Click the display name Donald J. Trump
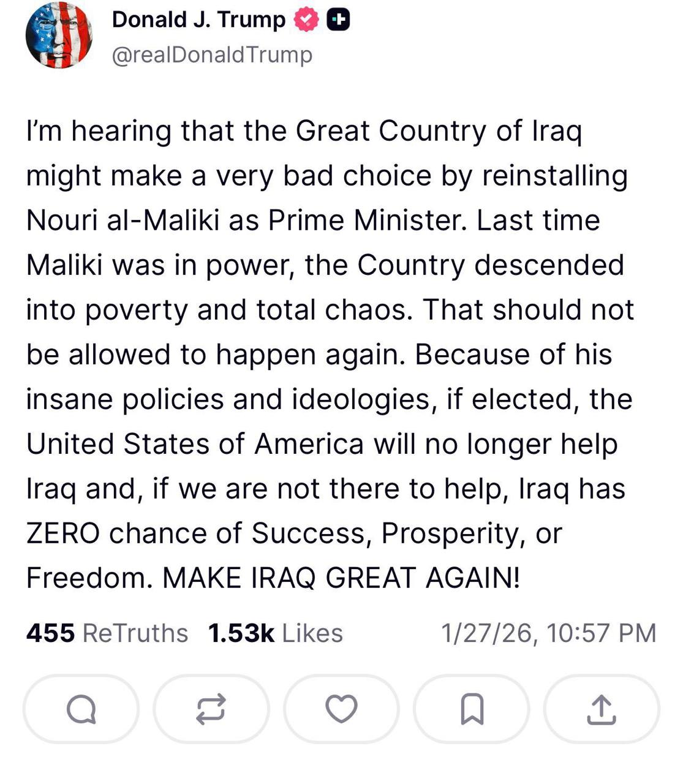This screenshot has height=784, width=683. [198, 20]
